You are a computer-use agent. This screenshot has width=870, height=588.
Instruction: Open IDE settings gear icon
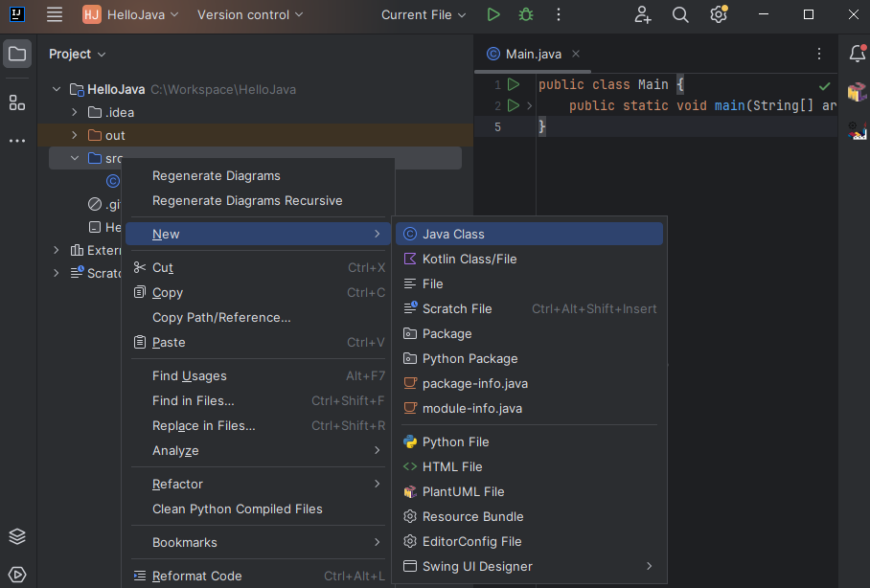(x=719, y=14)
